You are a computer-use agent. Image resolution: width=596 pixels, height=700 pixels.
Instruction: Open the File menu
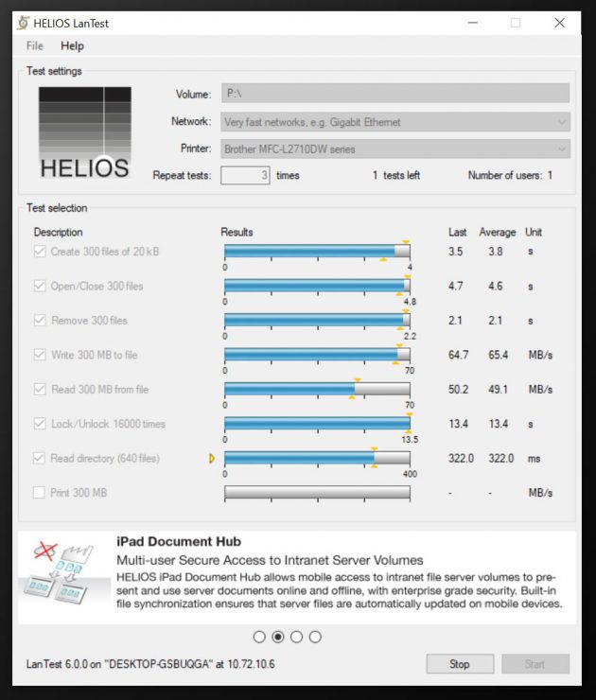point(35,46)
